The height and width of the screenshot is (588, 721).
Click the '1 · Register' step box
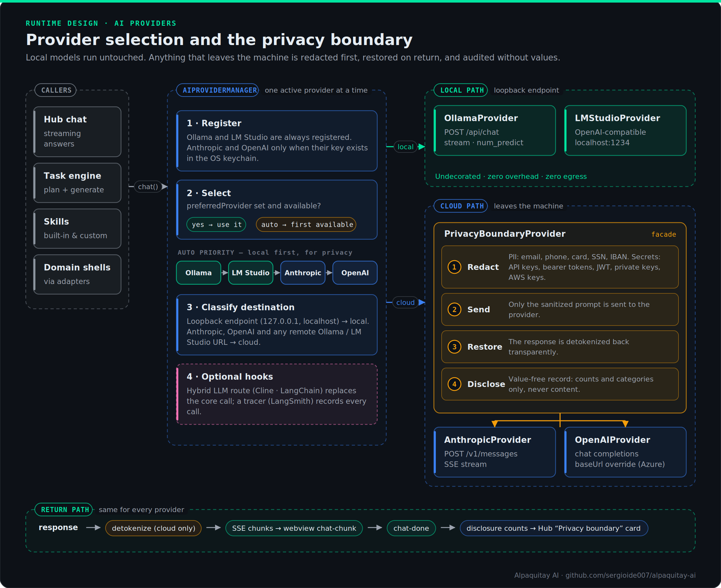pos(276,141)
